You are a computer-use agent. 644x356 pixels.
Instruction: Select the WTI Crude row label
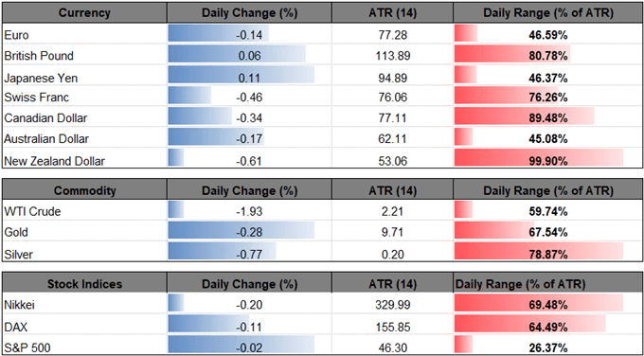pos(32,212)
